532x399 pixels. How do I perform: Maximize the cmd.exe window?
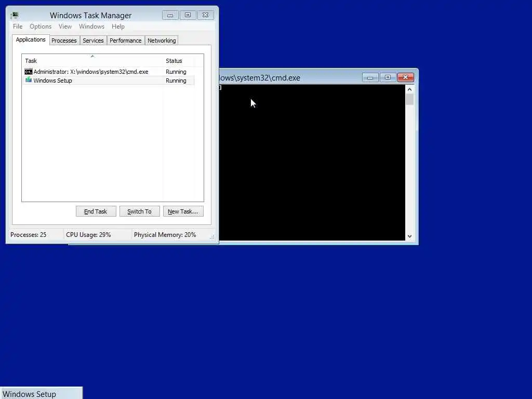(x=388, y=77)
